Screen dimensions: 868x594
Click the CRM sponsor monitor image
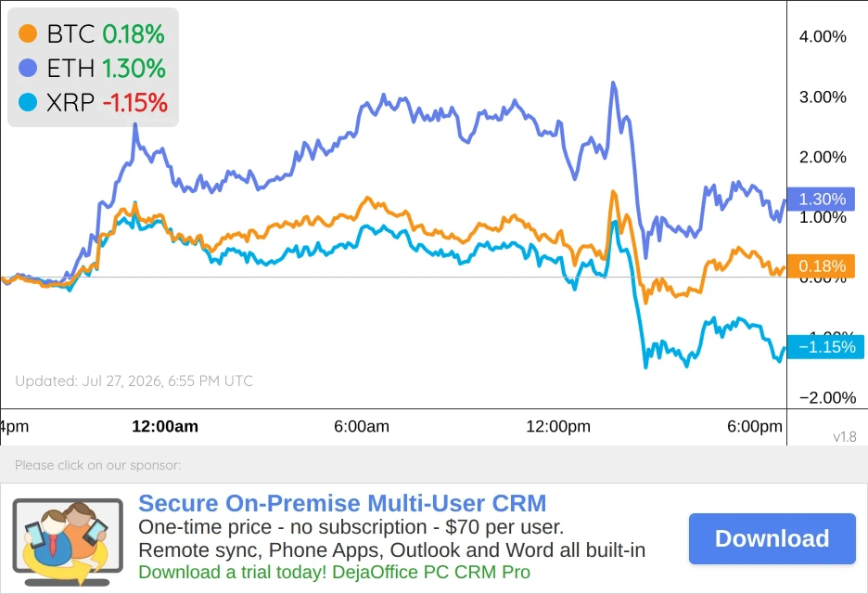click(x=68, y=542)
